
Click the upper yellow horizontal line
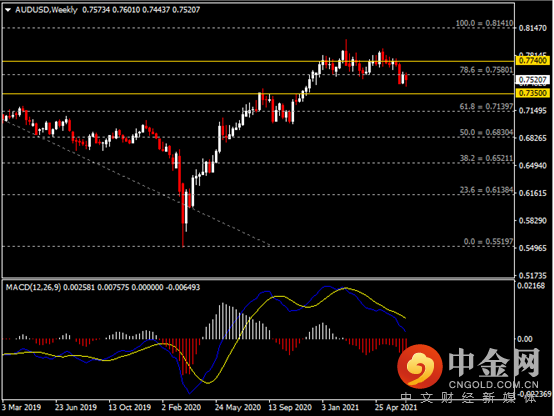click(x=258, y=61)
